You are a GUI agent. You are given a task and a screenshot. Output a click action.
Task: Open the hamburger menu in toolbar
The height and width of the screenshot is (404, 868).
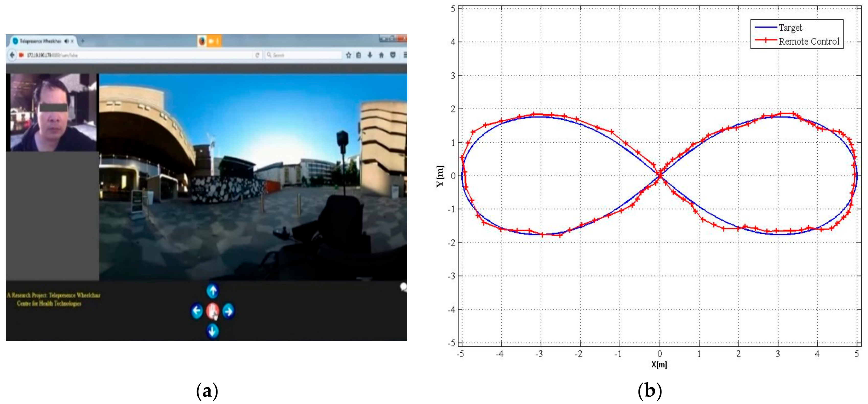point(405,55)
